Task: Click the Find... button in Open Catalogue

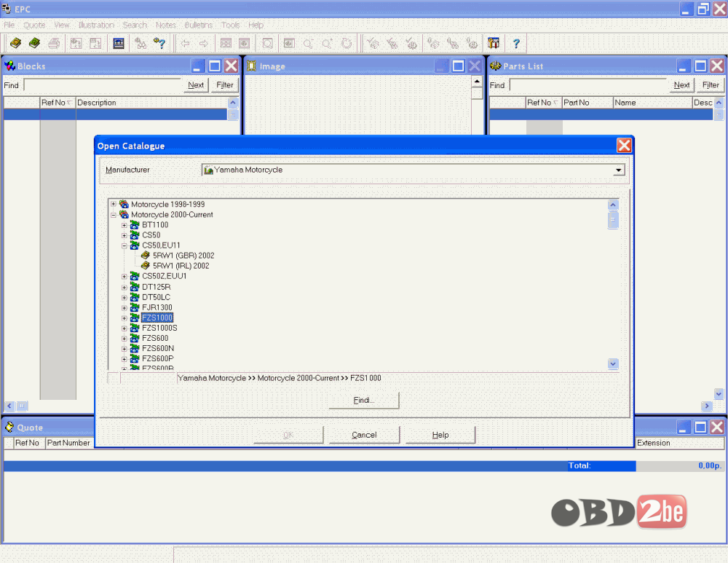Action: 363,400
